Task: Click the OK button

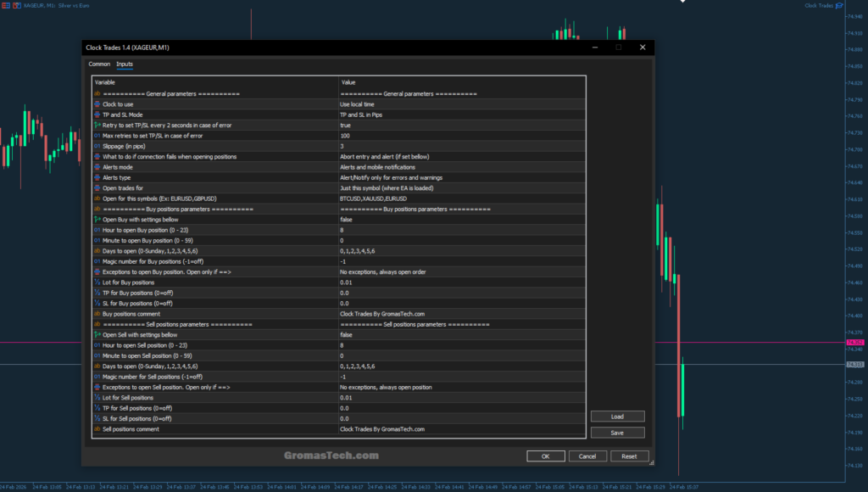Action: pos(546,456)
